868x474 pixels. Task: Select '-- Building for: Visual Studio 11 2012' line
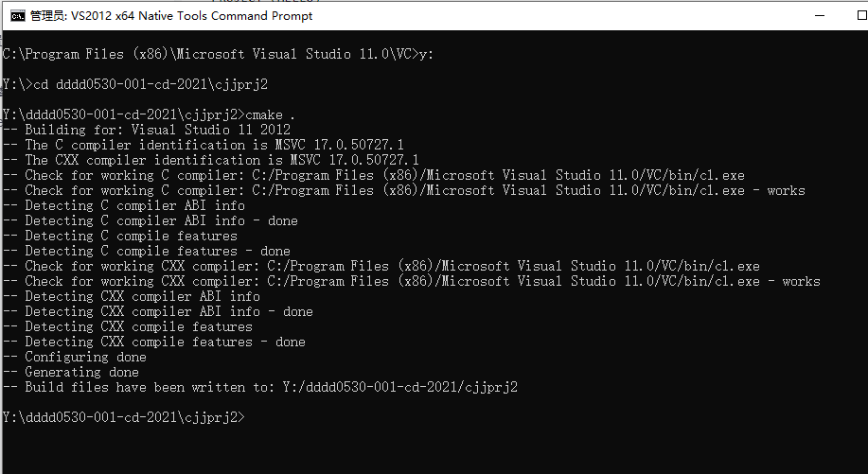[147, 130]
